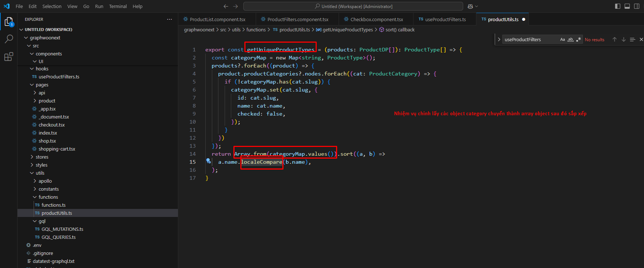Expand the replace field in find widget

(499, 39)
